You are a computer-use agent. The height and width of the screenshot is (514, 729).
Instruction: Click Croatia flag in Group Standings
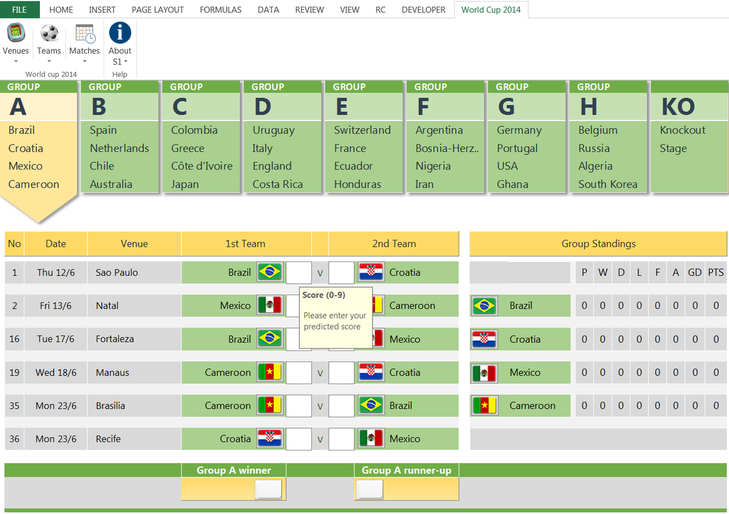coord(484,339)
